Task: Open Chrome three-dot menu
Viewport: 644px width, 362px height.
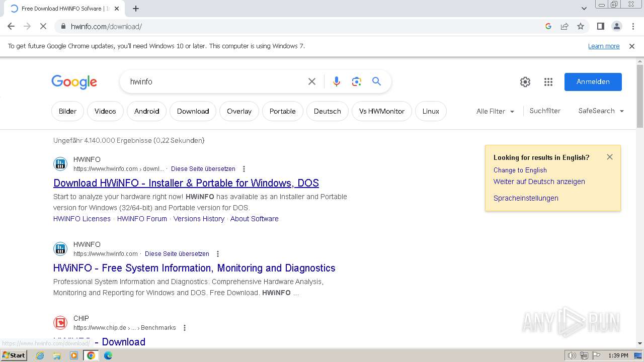Action: point(633,26)
